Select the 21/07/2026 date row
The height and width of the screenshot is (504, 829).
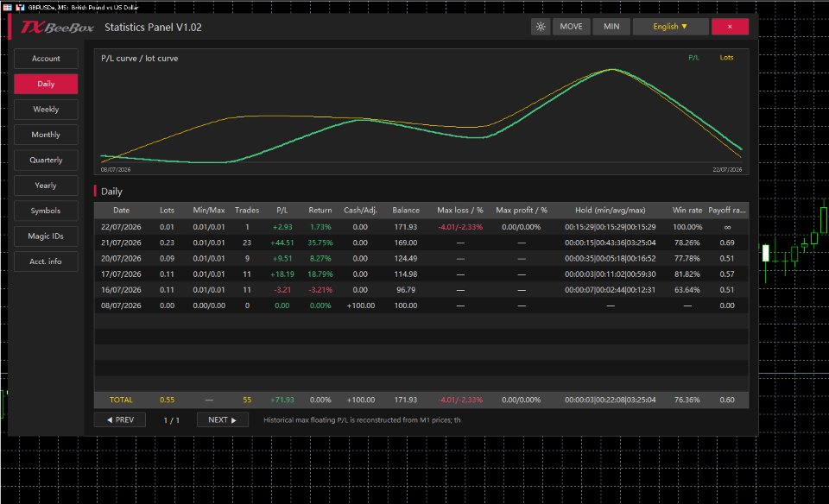tap(421, 243)
